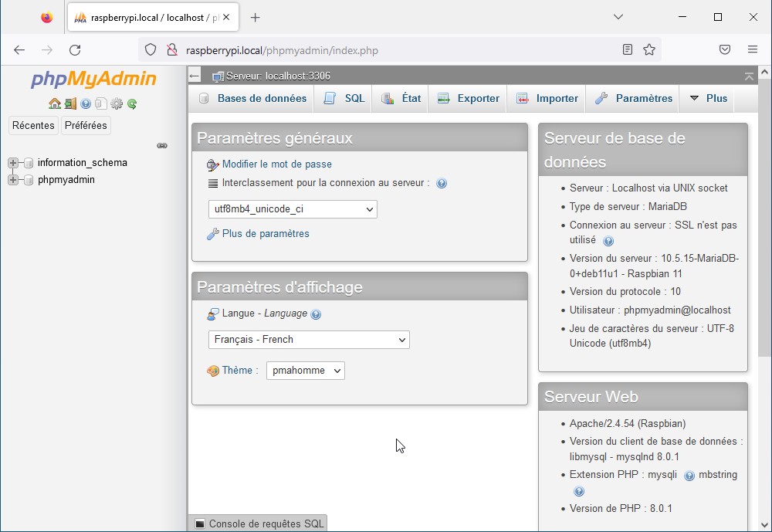Open phpMyAdmin documentation icon in sidebar
Image resolution: width=772 pixels, height=532 pixels.
coord(86,103)
